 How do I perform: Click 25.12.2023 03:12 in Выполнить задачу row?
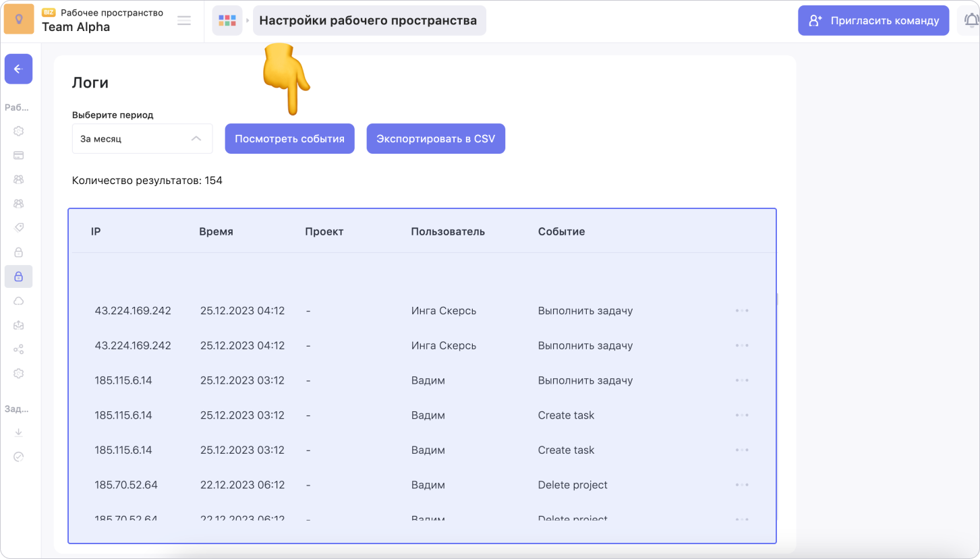(242, 380)
